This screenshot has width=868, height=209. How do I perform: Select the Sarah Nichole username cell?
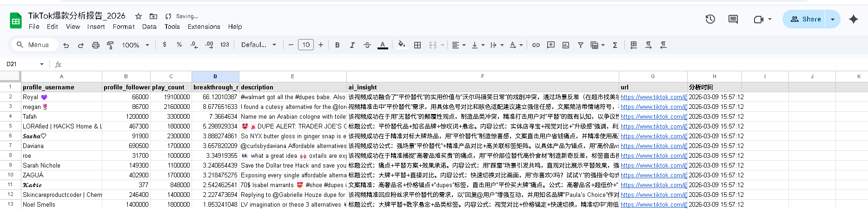[x=62, y=165]
